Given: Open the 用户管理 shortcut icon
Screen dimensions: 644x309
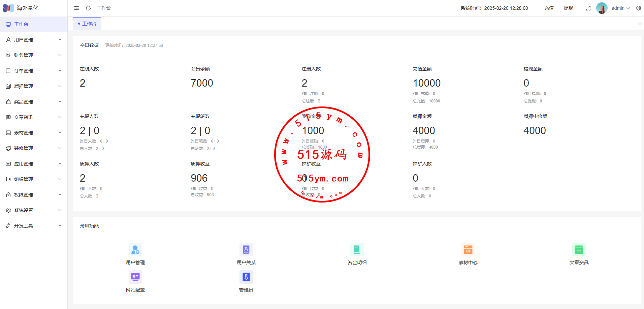Looking at the screenshot, I should (x=135, y=250).
